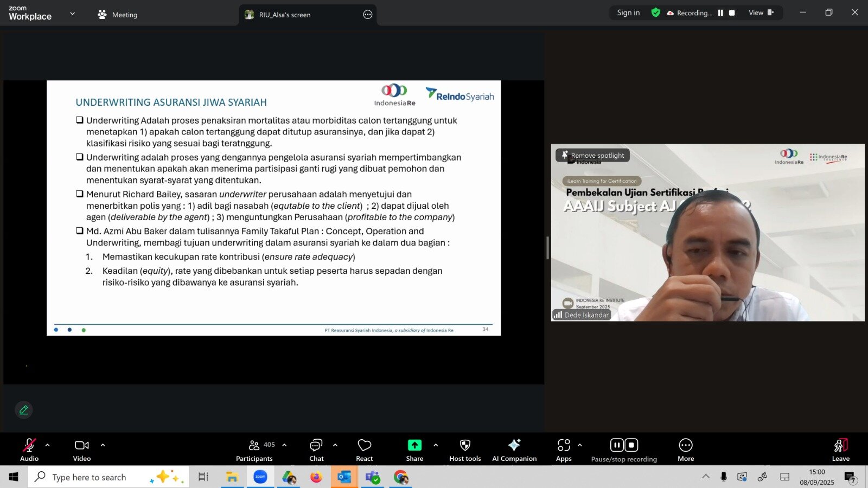
Task: Click the green Share screen icon
Action: tap(414, 445)
